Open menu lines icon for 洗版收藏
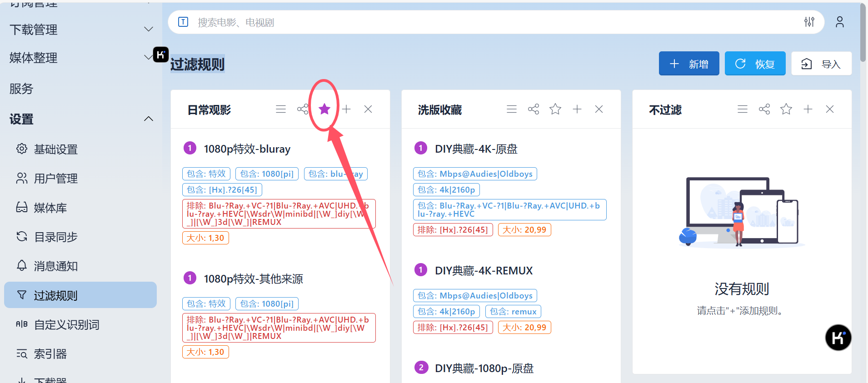The height and width of the screenshot is (383, 868). (512, 109)
